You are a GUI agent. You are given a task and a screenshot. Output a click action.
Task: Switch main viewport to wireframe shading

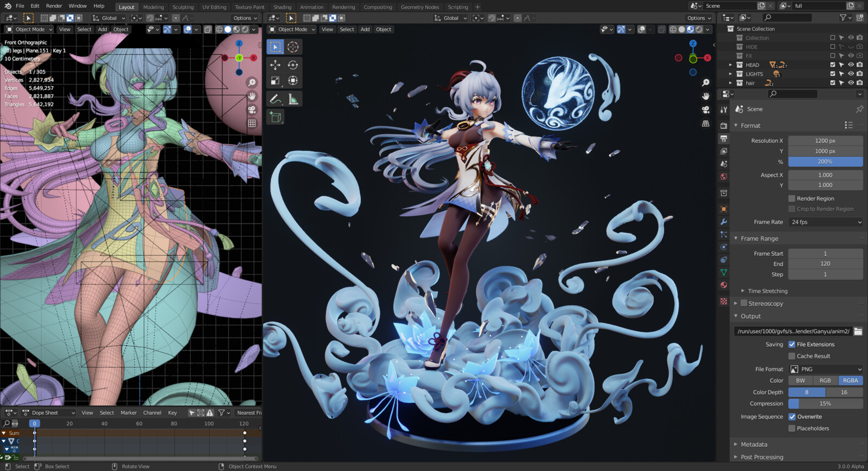673,29
